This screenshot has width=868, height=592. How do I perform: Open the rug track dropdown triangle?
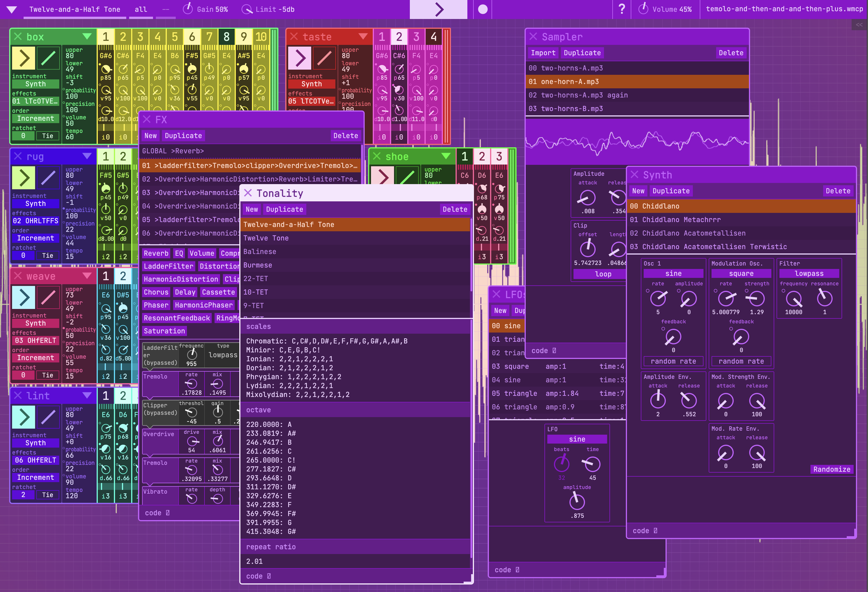[x=87, y=156]
